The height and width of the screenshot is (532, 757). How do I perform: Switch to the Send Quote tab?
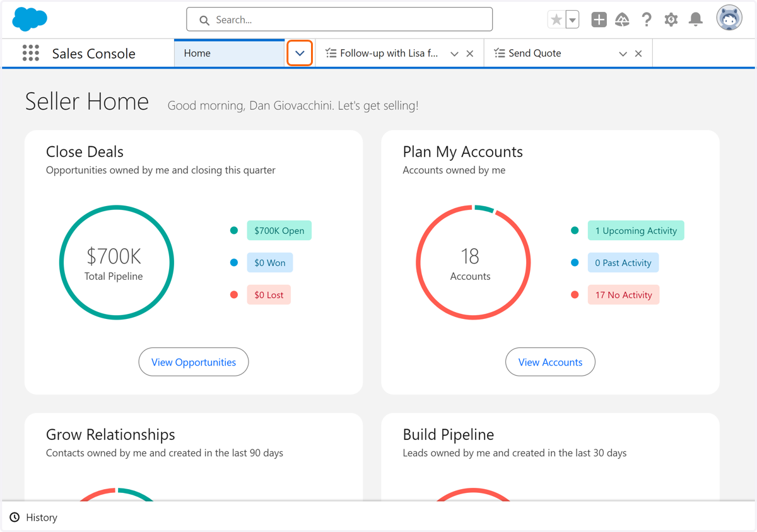[535, 53]
